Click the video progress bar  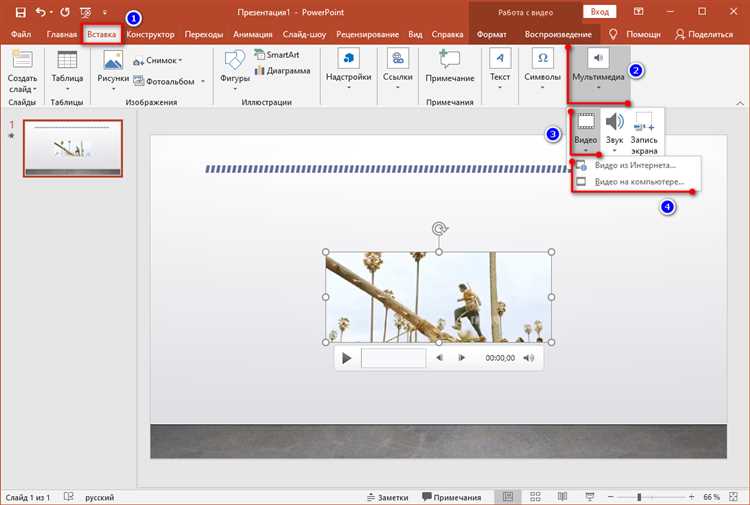point(393,358)
